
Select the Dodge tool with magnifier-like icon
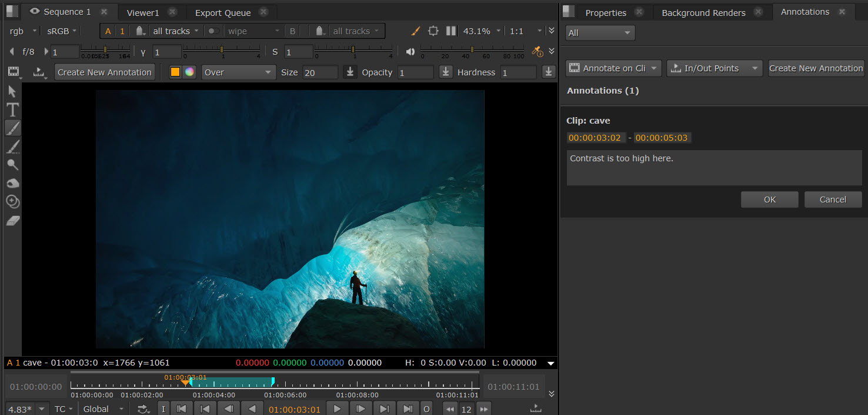point(12,165)
